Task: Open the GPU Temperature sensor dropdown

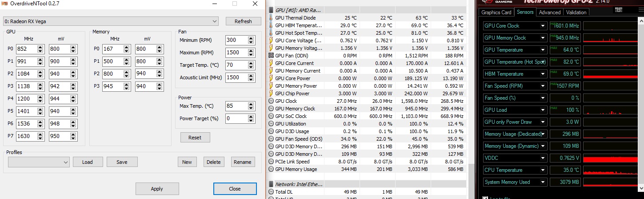Action: pyautogui.click(x=543, y=50)
